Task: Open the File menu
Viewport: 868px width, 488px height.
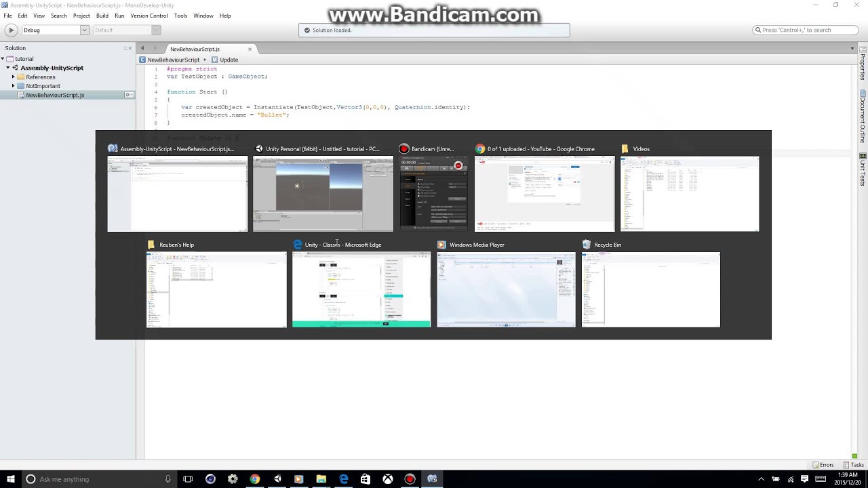Action: 7,16
